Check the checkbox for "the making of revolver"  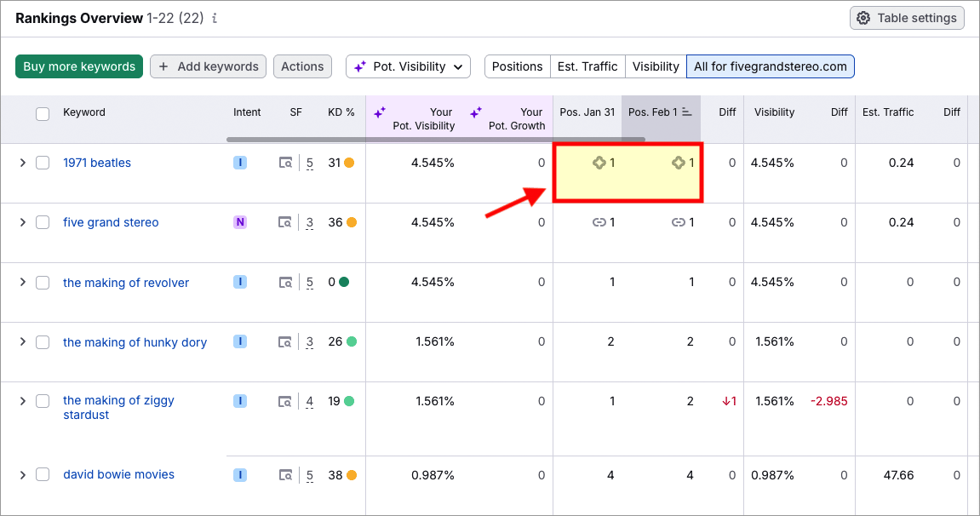[43, 282]
